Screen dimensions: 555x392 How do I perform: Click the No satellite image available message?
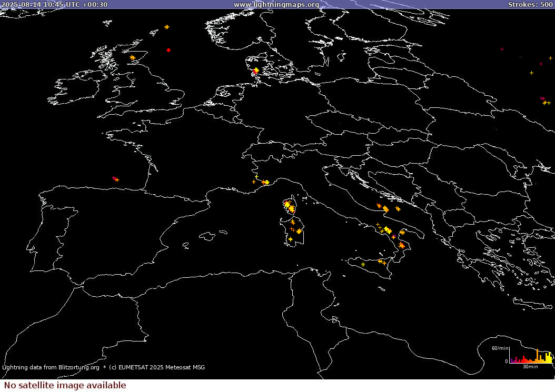click(x=65, y=385)
